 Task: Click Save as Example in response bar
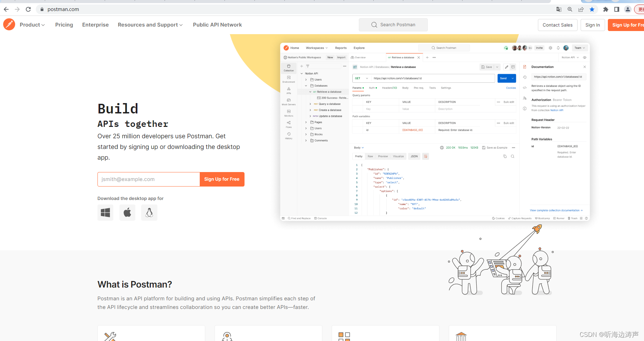(495, 148)
